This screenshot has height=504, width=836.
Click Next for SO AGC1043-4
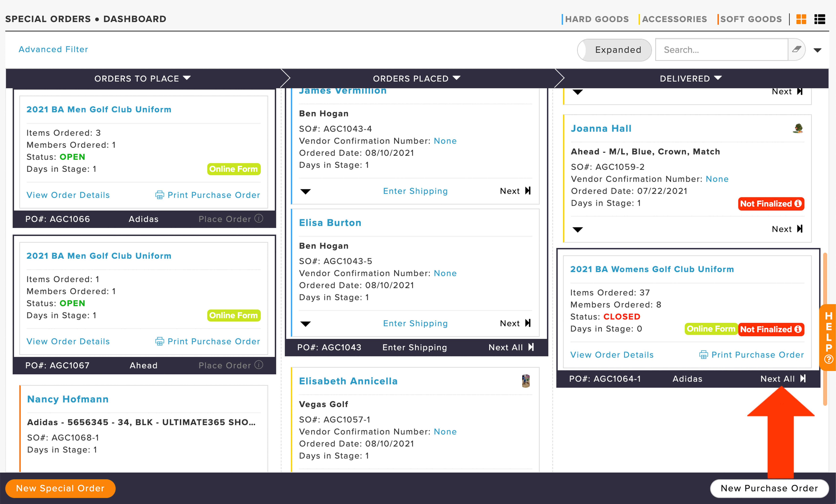[x=510, y=191]
